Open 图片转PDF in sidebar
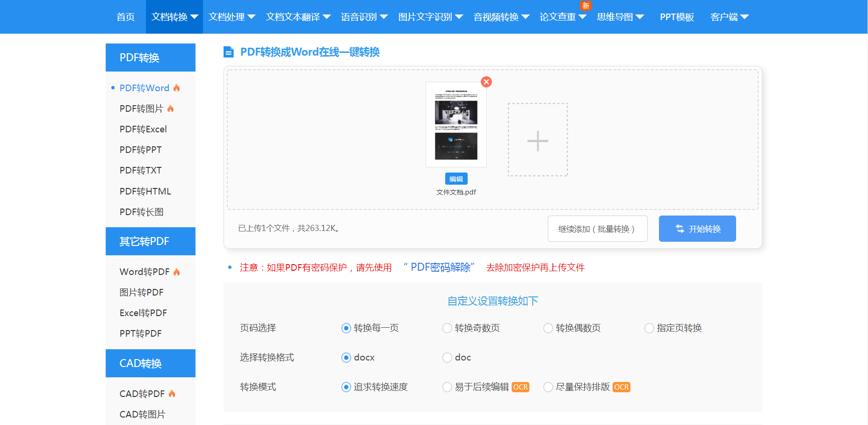 point(142,292)
